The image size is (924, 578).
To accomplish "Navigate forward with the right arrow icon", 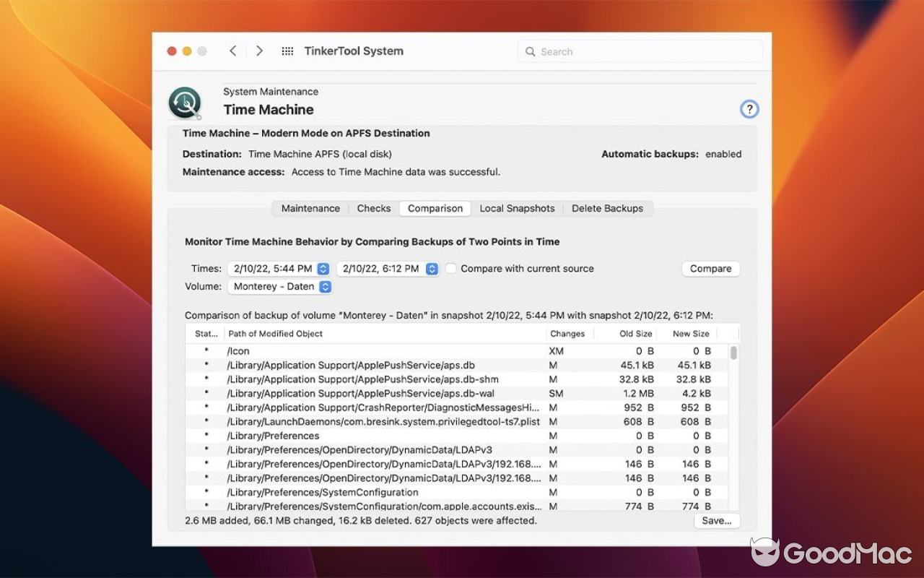I will tap(259, 51).
